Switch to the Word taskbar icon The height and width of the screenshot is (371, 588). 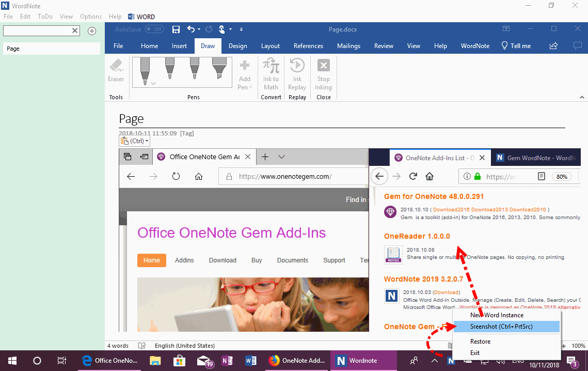[251, 361]
